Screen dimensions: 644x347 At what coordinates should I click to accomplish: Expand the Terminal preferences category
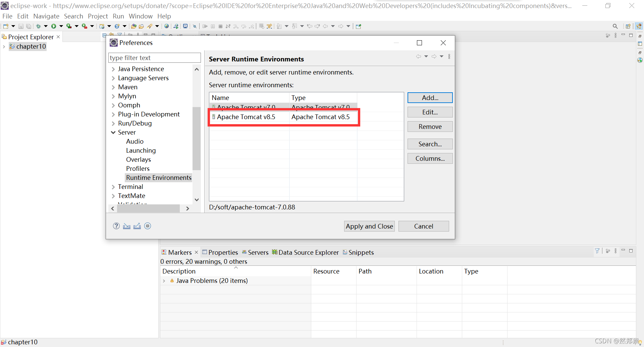point(113,187)
